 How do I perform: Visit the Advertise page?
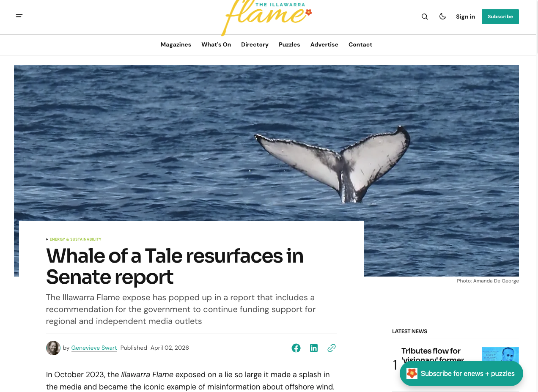[x=324, y=45]
